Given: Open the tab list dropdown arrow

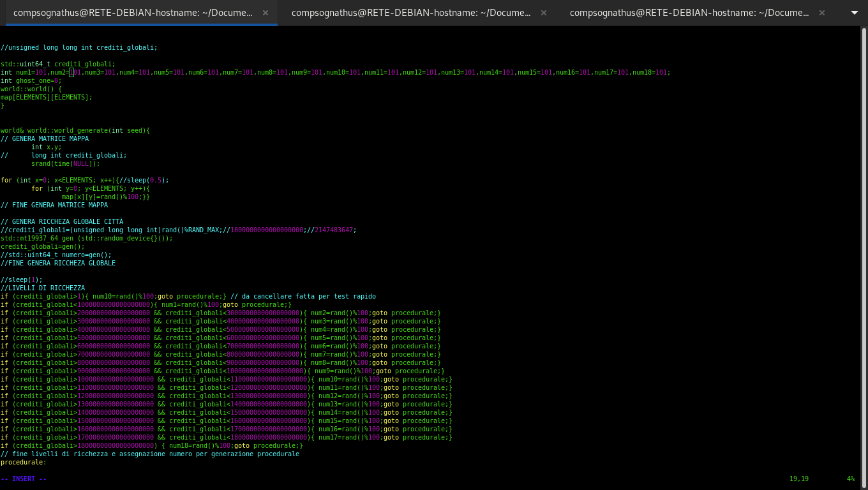Looking at the screenshot, I should point(855,13).
